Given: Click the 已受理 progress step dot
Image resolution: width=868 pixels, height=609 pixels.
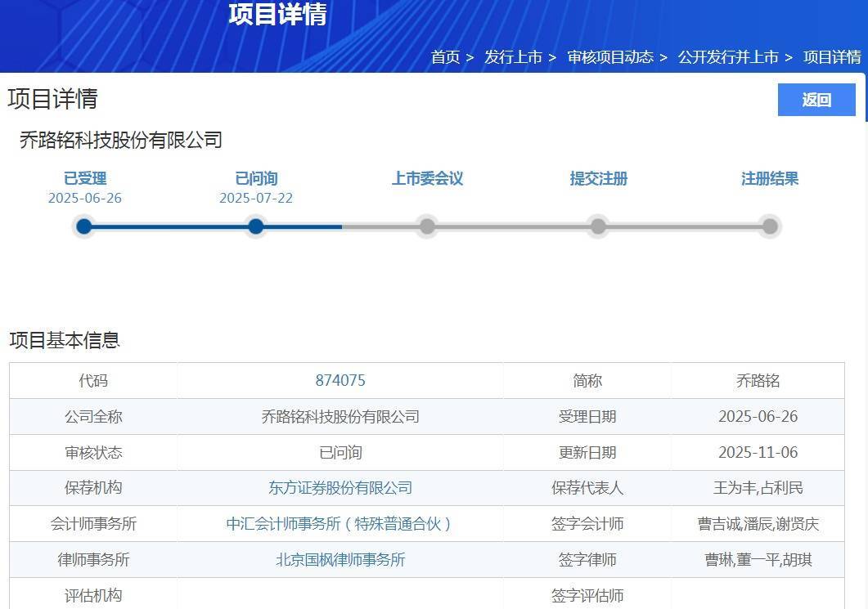Looking at the screenshot, I should click(84, 226).
